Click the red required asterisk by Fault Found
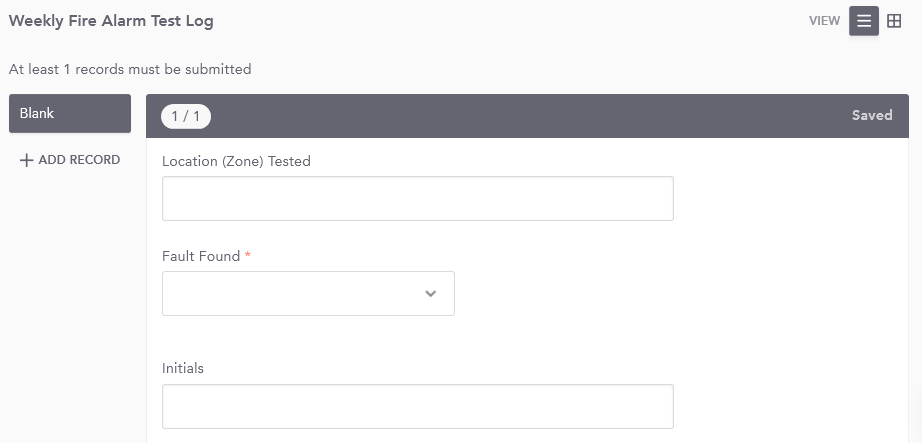The width and height of the screenshot is (922, 443). pyautogui.click(x=248, y=256)
